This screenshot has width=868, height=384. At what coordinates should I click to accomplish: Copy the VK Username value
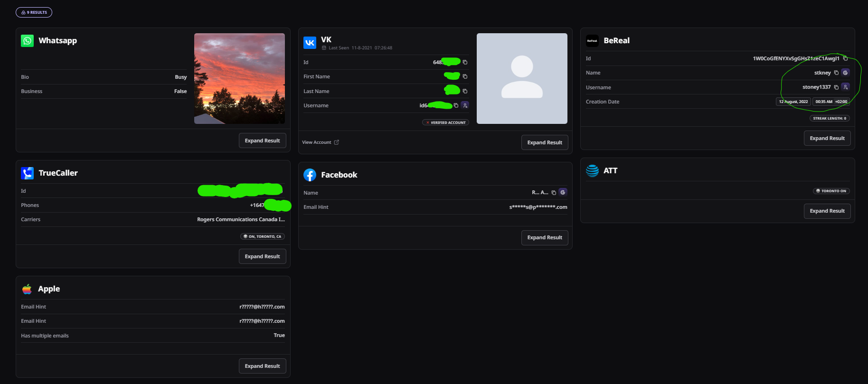pos(456,105)
